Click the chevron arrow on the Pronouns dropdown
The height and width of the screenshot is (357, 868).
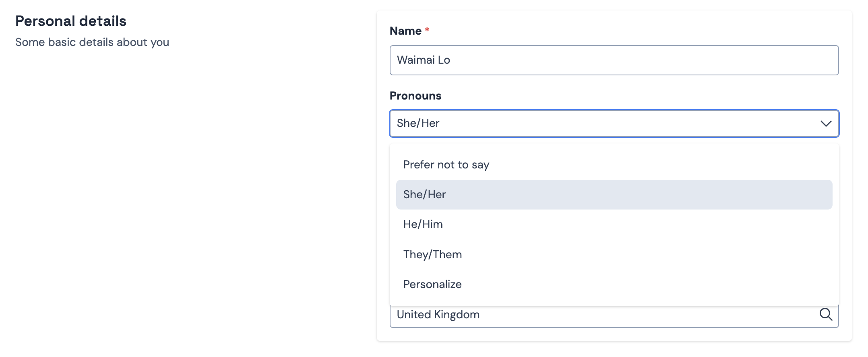826,124
